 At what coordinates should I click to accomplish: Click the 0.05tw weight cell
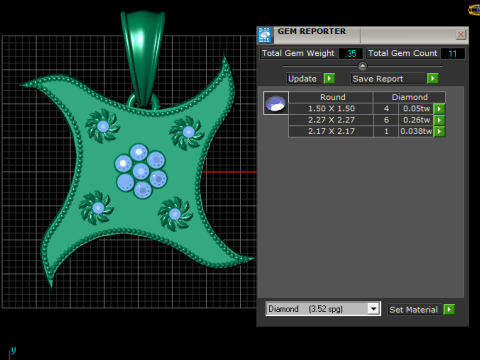pyautogui.click(x=416, y=109)
